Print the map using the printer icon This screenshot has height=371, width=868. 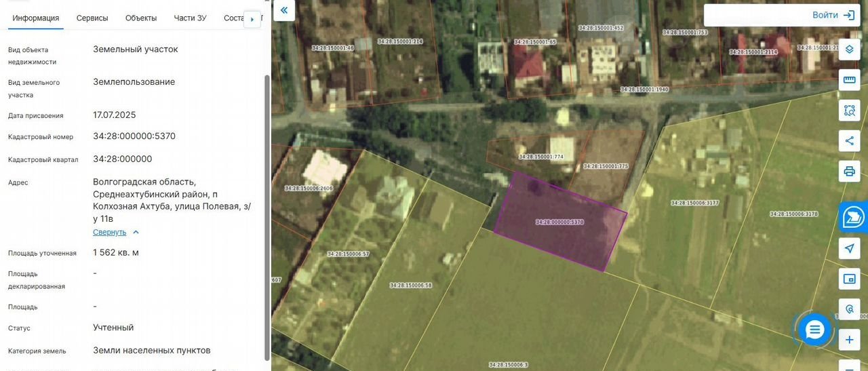(849, 172)
